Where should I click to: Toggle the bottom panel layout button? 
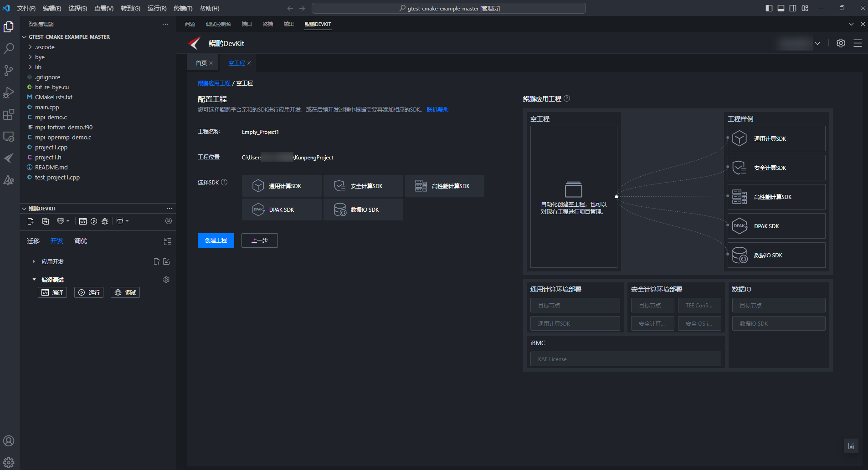pos(781,8)
